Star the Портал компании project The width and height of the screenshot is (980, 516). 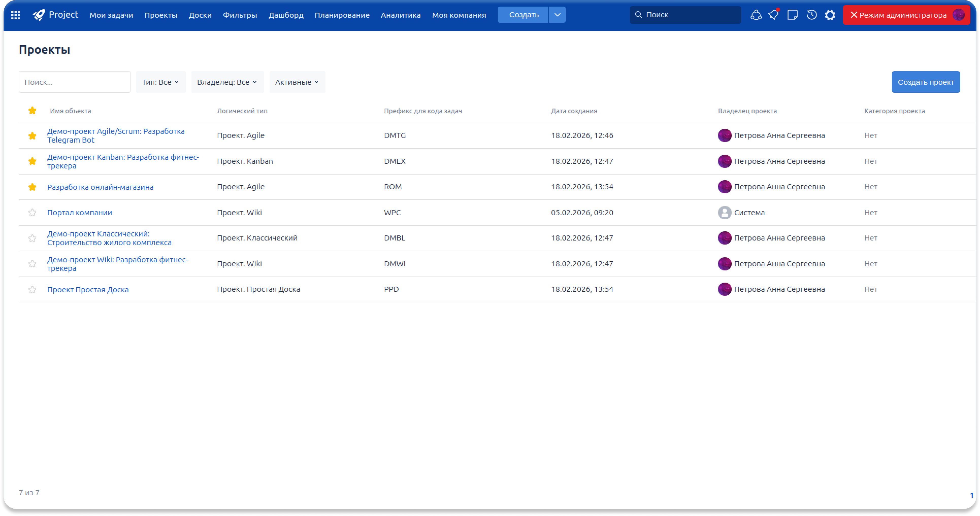coord(32,213)
